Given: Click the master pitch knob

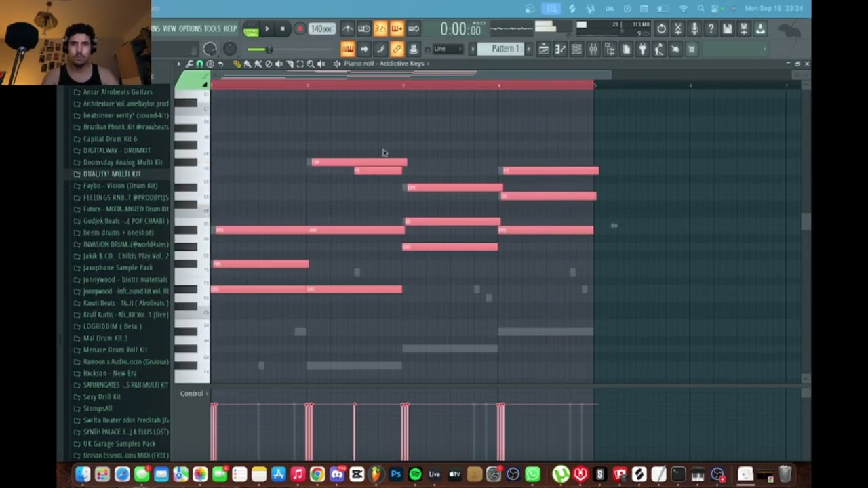Looking at the screenshot, I should point(230,49).
